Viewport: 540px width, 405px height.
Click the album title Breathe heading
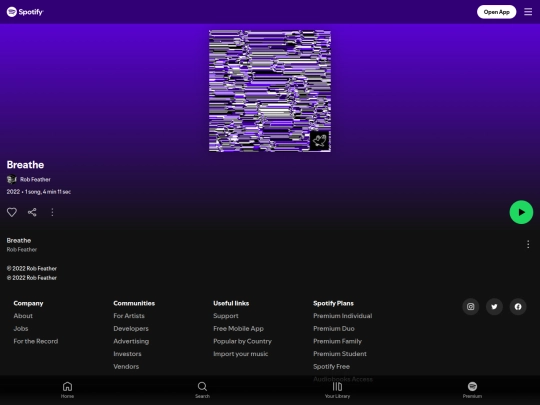click(x=25, y=165)
